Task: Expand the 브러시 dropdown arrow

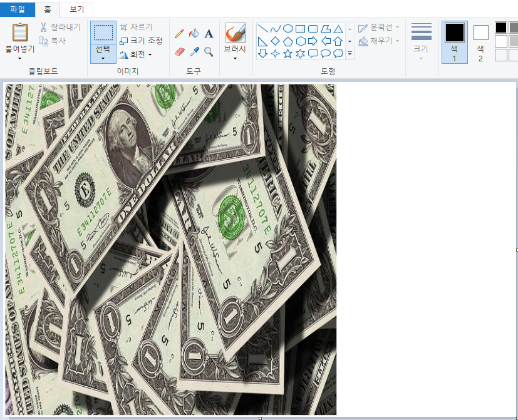Action: 236,58
